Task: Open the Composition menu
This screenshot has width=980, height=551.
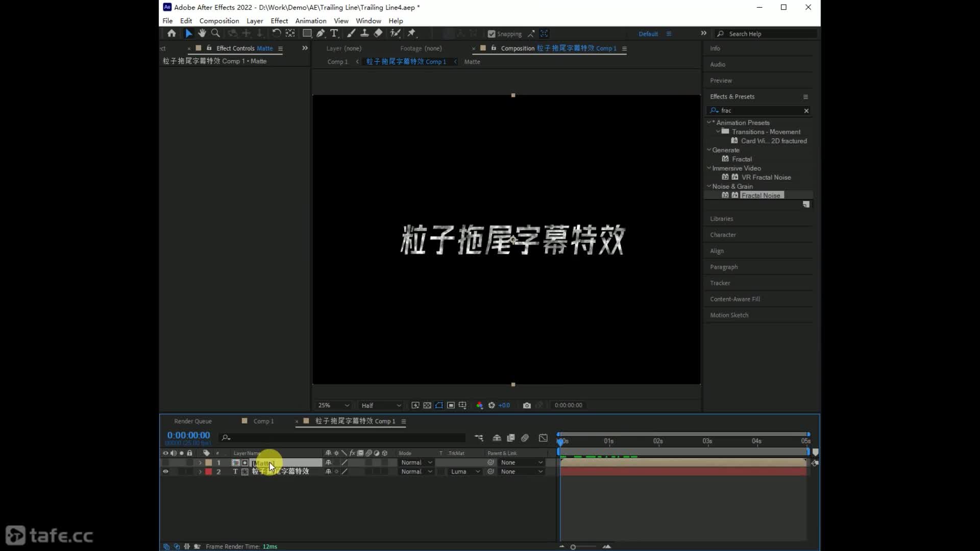Action: coord(219,21)
